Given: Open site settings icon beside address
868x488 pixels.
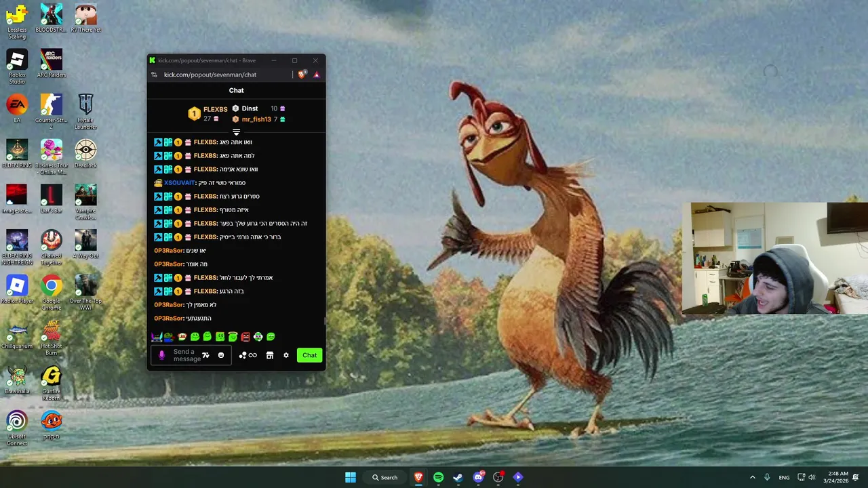Looking at the screenshot, I should 154,75.
